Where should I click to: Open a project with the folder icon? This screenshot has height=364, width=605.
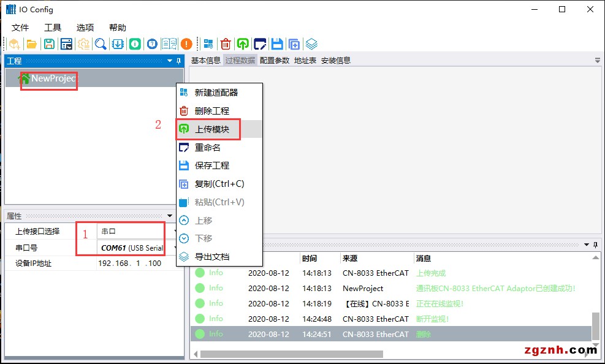(32, 44)
